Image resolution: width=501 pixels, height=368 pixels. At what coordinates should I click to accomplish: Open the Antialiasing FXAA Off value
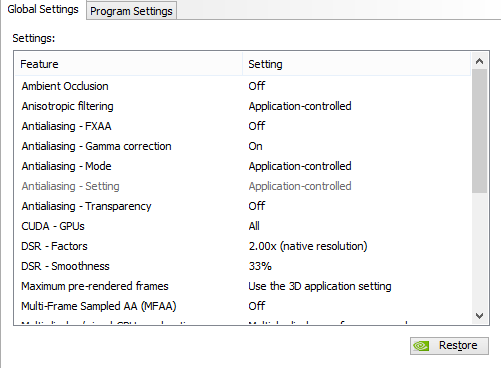(x=257, y=126)
